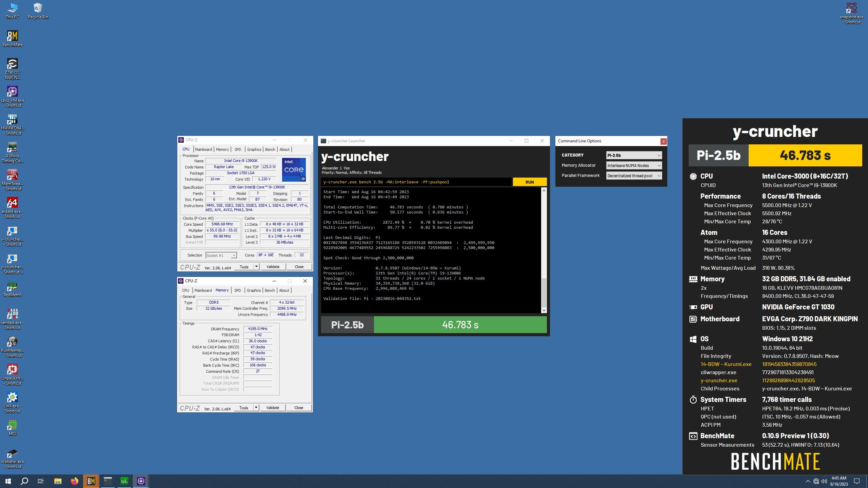Open the This PC desktop icon
868x488 pixels.
(x=12, y=11)
